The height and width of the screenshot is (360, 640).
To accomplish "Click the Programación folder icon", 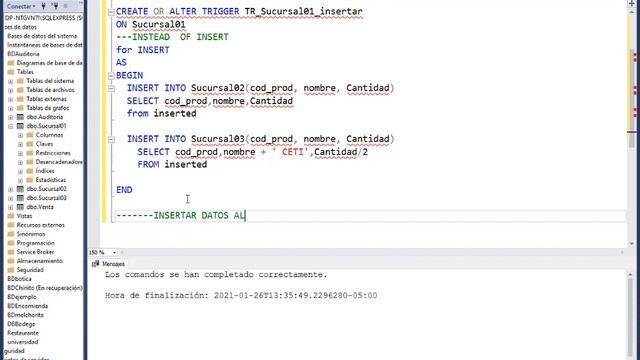I will point(11,243).
